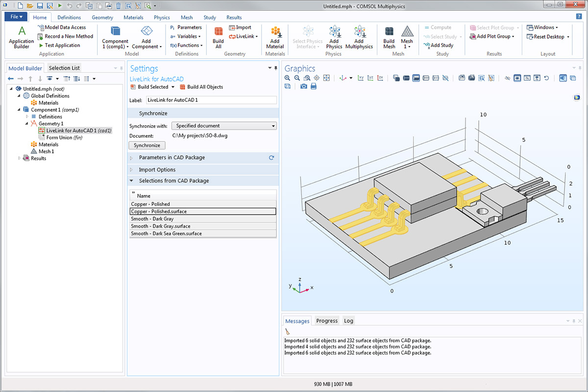Screen dimensions: 588x392
Task: Expand the Import Options section
Action: click(157, 170)
